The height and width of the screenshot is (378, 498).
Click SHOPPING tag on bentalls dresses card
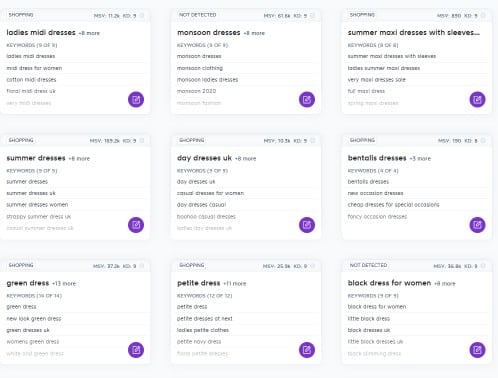tap(362, 140)
